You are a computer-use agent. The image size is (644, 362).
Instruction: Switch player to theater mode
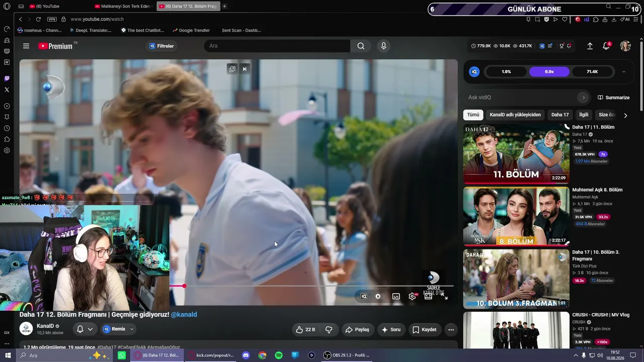pyautogui.click(x=428, y=296)
